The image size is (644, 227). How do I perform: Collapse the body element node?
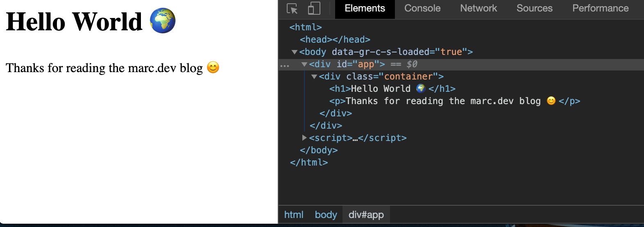click(294, 52)
